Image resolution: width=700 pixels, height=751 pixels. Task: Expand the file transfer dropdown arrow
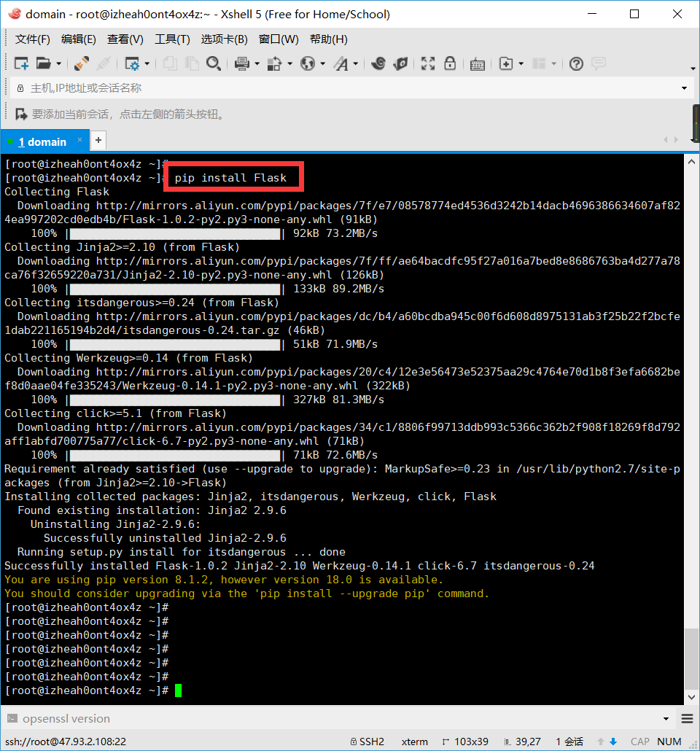(290, 63)
